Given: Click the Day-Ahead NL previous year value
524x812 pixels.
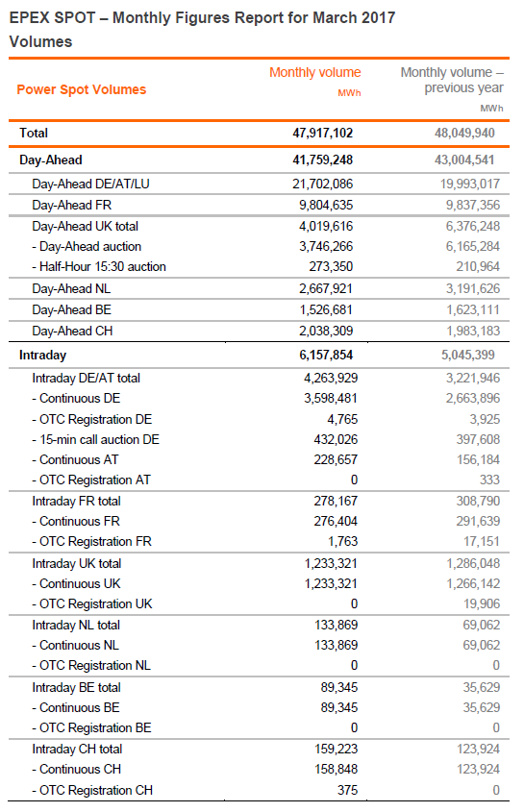Looking at the screenshot, I should 473,288.
